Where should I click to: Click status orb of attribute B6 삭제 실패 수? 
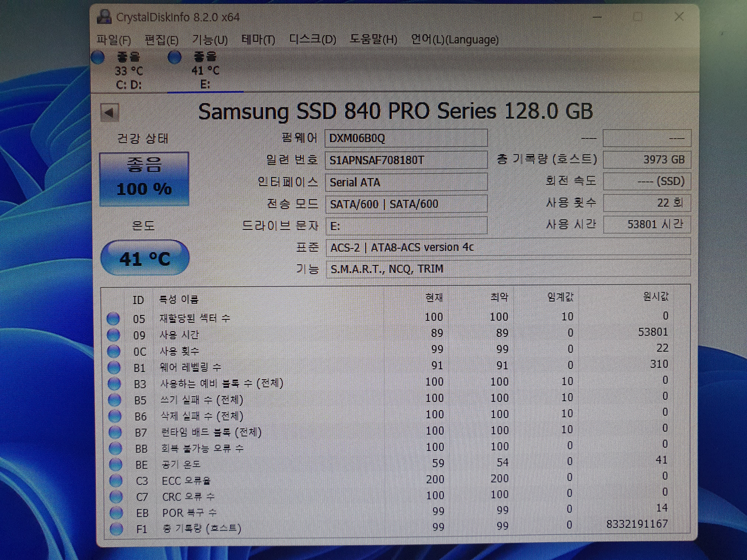(x=115, y=416)
